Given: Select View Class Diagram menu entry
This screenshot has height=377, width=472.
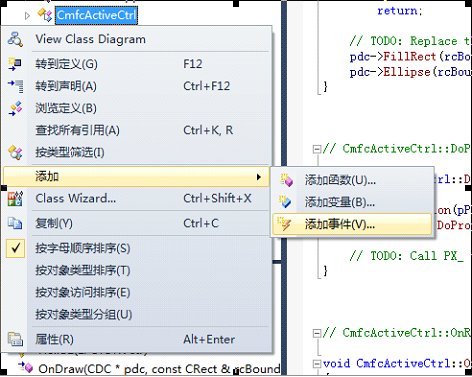Looking at the screenshot, I should pyautogui.click(x=137, y=39).
